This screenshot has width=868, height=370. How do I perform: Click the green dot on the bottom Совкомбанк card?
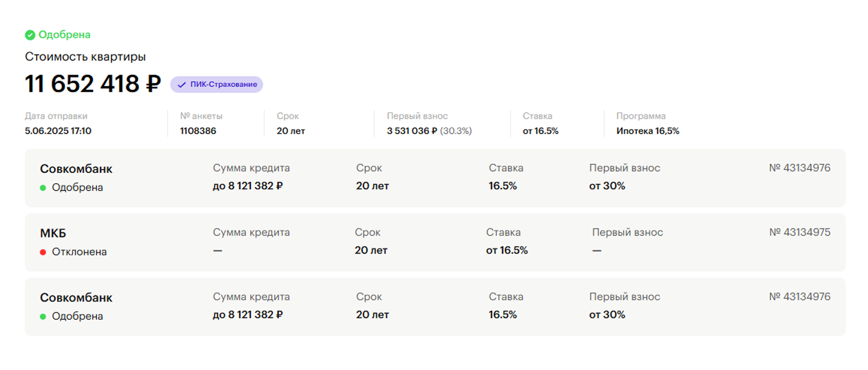(43, 315)
